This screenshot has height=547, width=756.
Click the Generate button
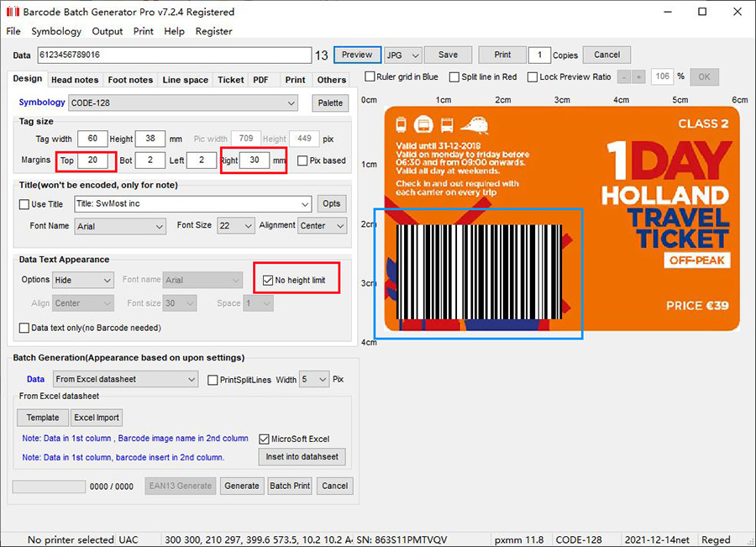(x=242, y=486)
